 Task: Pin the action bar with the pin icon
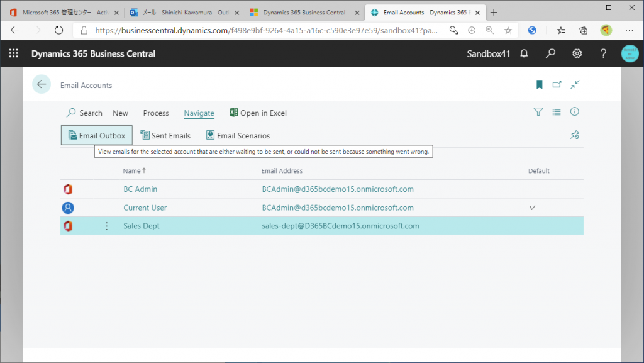point(575,135)
